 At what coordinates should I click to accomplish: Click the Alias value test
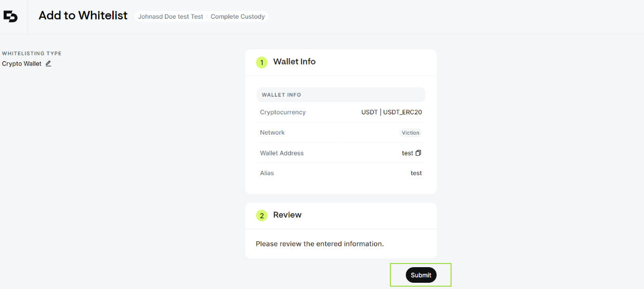416,173
